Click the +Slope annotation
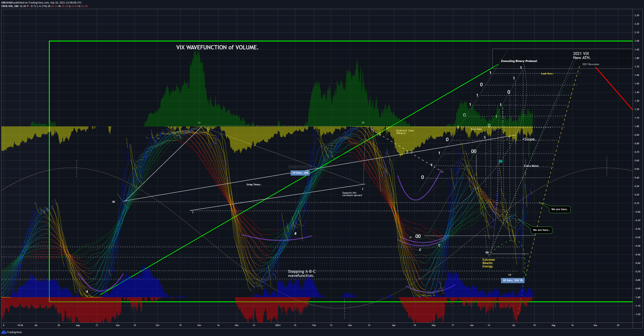Image resolution: width=644 pixels, height=336 pixels. tap(529, 139)
